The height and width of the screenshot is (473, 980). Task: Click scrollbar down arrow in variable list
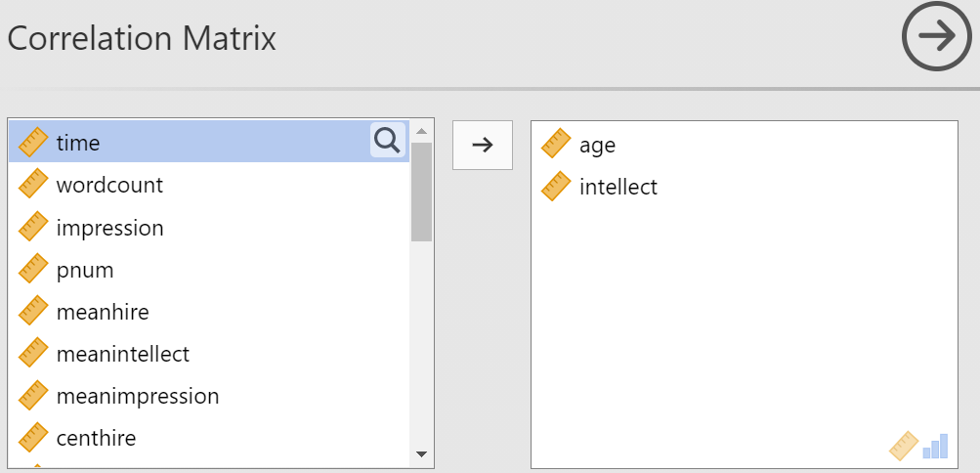point(421,454)
